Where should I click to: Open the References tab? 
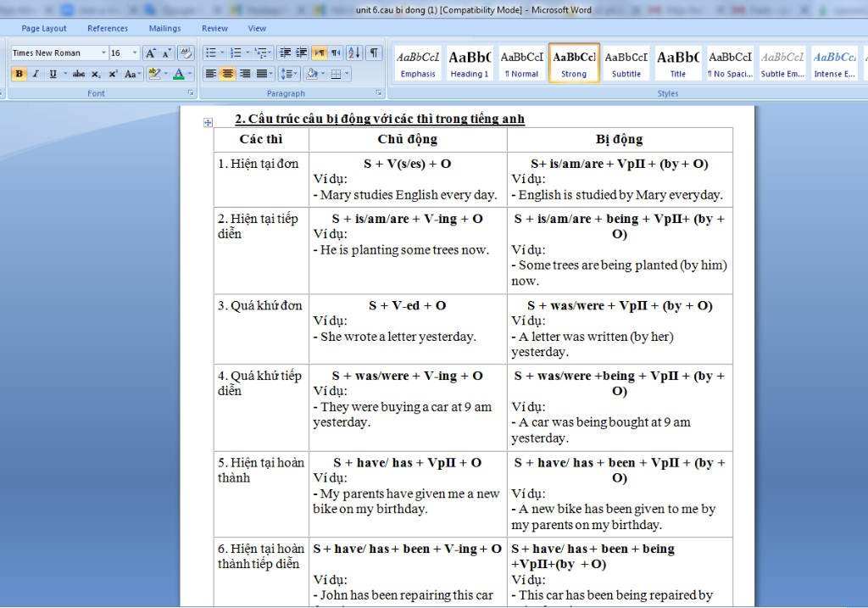[108, 28]
